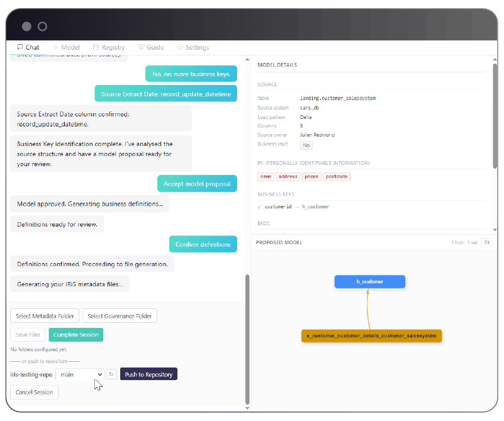
Task: Click the phone PII tag
Action: [311, 176]
